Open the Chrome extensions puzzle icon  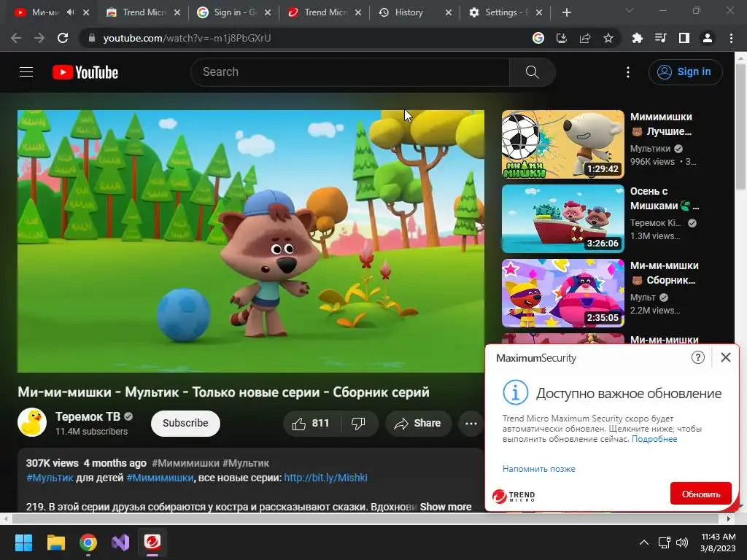click(x=637, y=38)
